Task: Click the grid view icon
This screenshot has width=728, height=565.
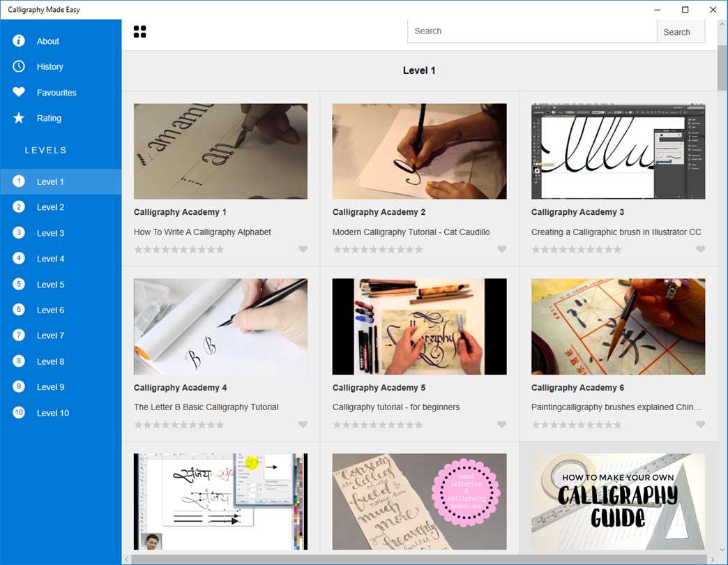Action: [x=139, y=31]
